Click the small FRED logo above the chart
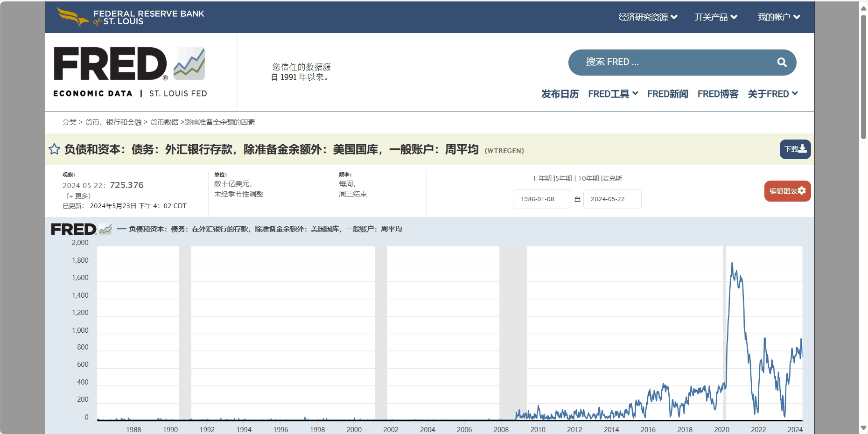 pos(81,229)
